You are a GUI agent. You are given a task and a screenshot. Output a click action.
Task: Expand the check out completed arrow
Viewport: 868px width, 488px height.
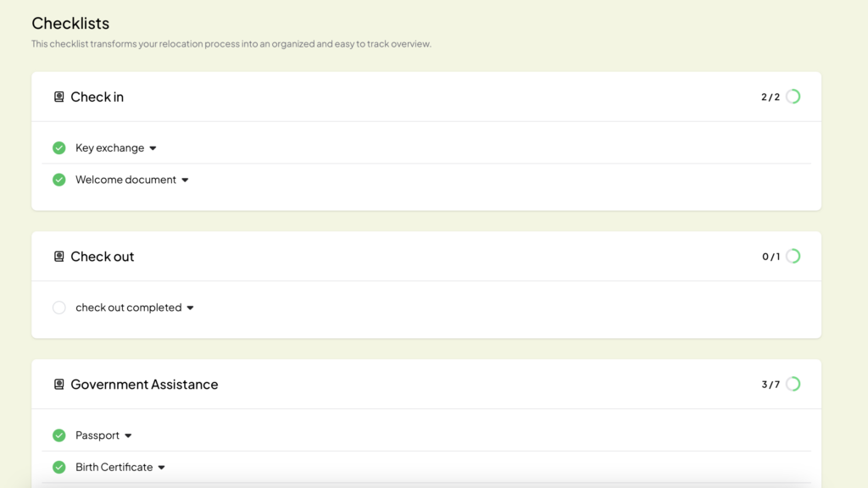tap(190, 308)
